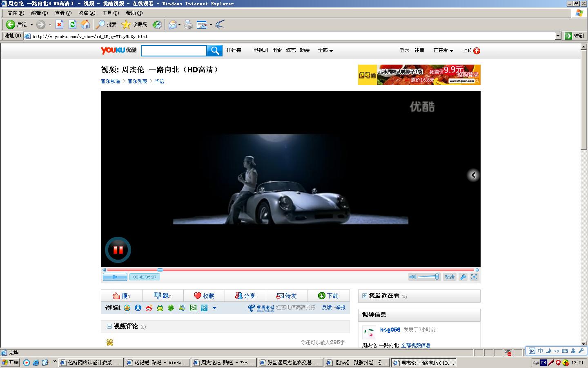588x368 pixels.
Task: Click the IE Back arrow button
Action: (x=11, y=25)
